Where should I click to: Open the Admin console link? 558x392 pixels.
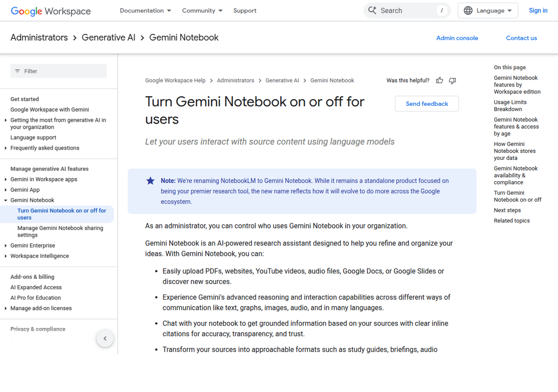457,38
